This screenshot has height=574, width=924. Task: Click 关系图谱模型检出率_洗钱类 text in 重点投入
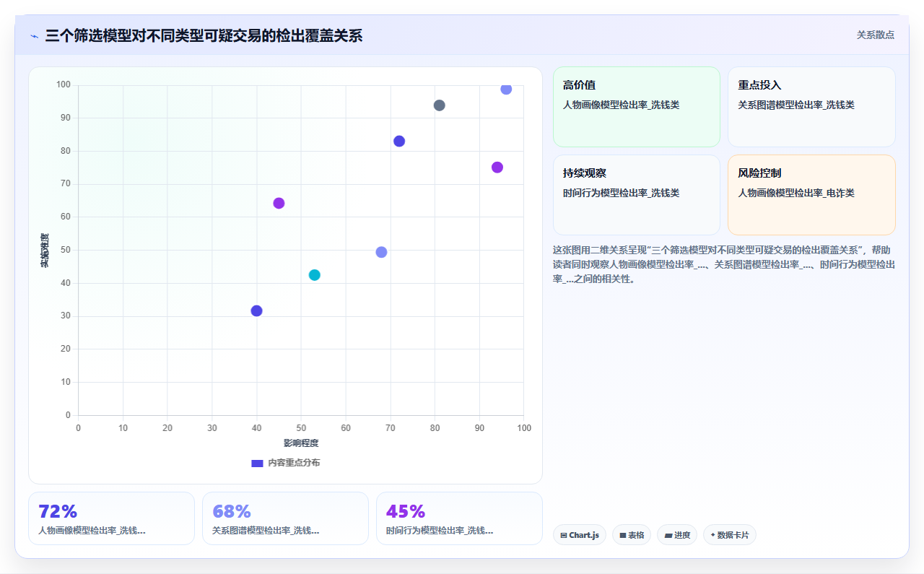pyautogui.click(x=796, y=105)
